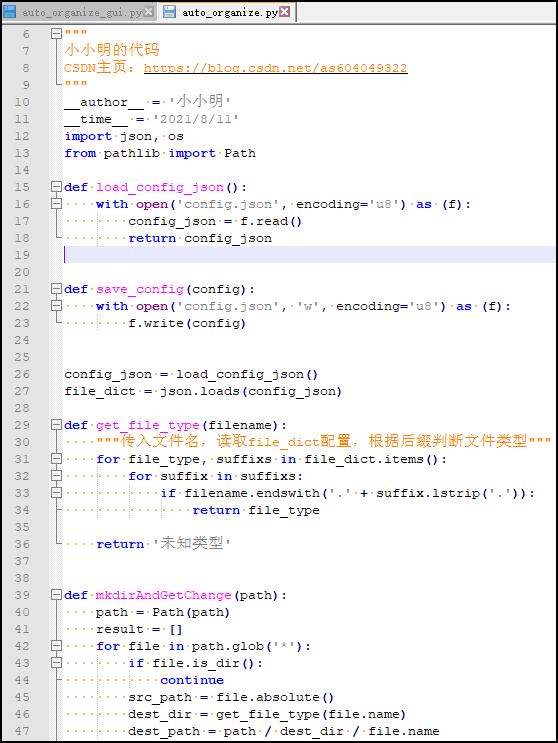558x743 pixels.
Task: Close the auto_organize_gui.py tab
Action: point(149,12)
